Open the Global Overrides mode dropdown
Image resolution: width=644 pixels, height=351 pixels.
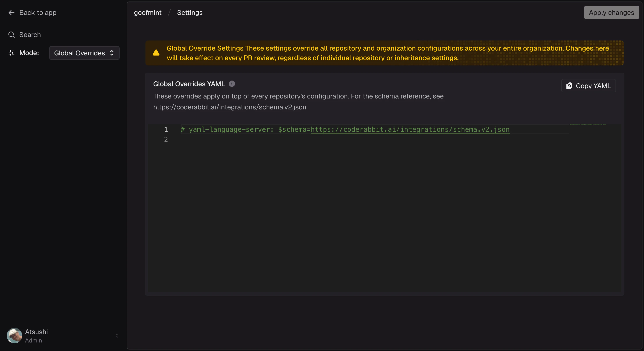[84, 53]
